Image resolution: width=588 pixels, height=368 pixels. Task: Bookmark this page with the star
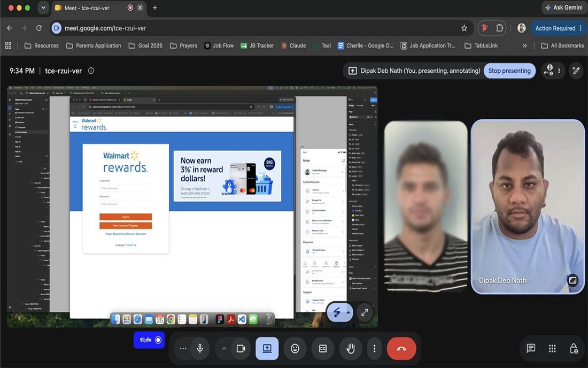(x=464, y=28)
